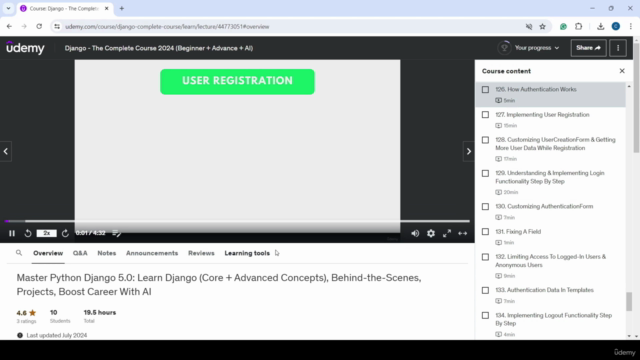
Task: Enter fullscreen video mode
Action: coord(447,233)
